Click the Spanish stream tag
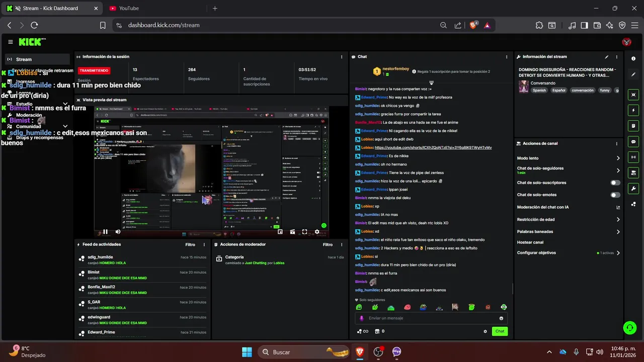The height and width of the screenshot is (362, 644). [539, 90]
